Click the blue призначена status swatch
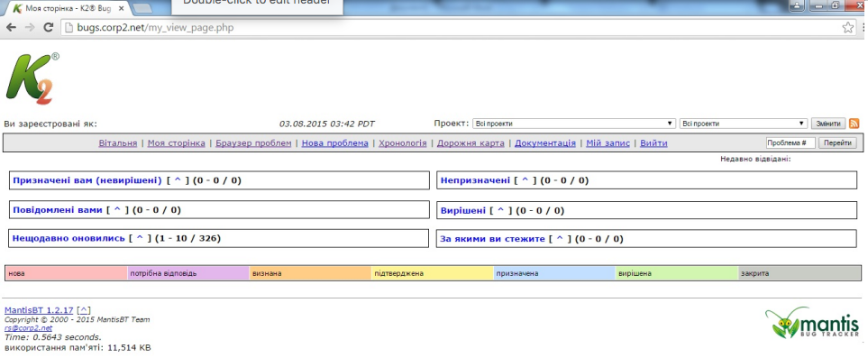This screenshot has height=358, width=868. click(554, 273)
